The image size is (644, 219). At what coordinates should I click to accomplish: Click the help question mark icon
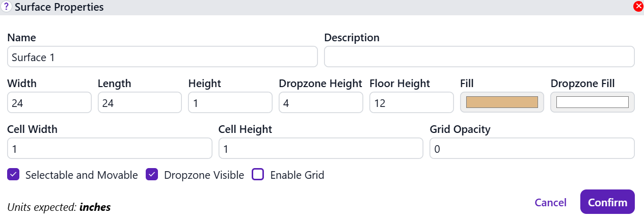coord(7,7)
